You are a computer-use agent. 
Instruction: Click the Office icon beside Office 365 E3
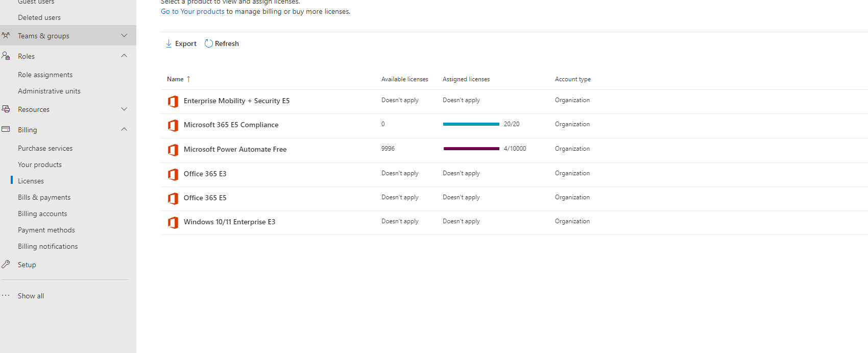tap(173, 174)
